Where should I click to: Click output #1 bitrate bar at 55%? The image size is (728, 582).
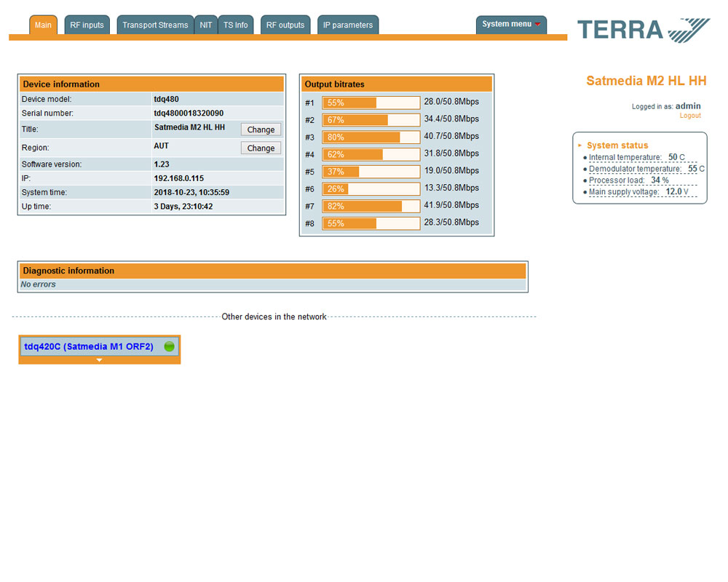pos(371,103)
